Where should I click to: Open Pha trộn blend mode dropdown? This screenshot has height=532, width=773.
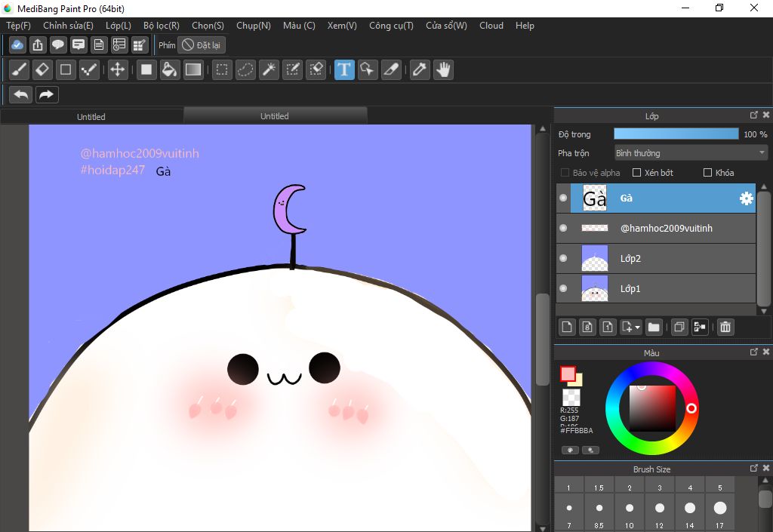(x=691, y=152)
